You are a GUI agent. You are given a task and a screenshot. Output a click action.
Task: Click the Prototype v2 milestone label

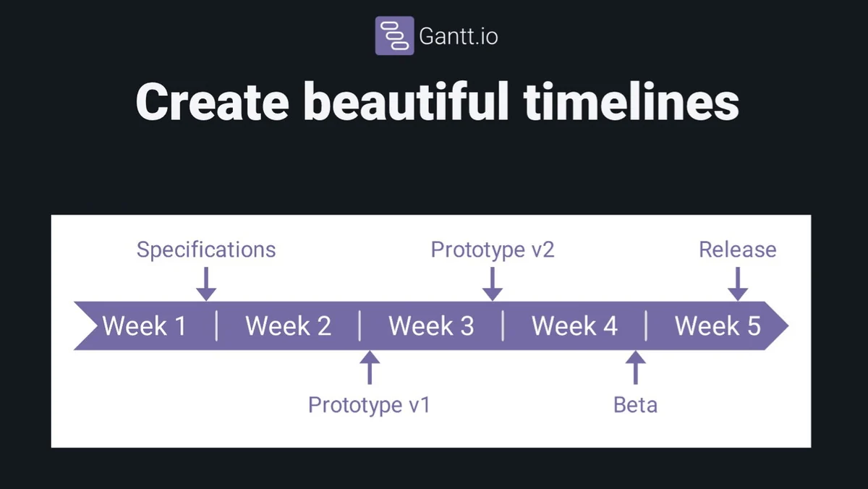click(493, 250)
